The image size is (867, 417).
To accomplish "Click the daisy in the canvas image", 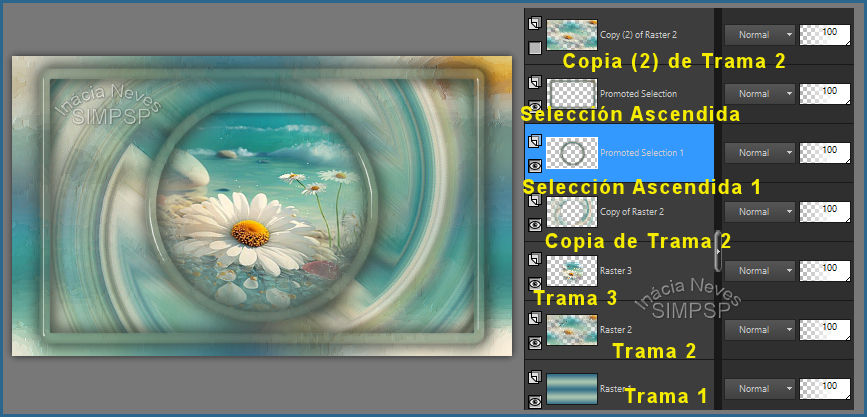I will click(x=250, y=232).
